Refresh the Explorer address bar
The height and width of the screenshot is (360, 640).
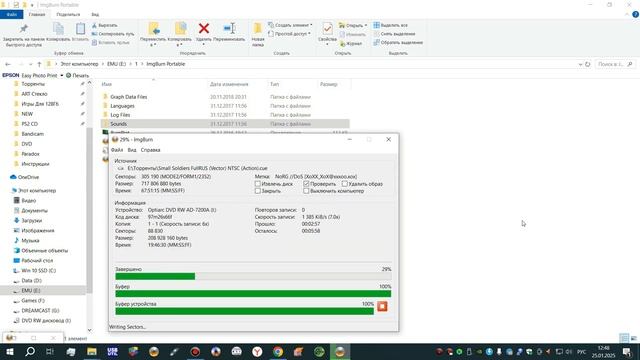pos(588,64)
